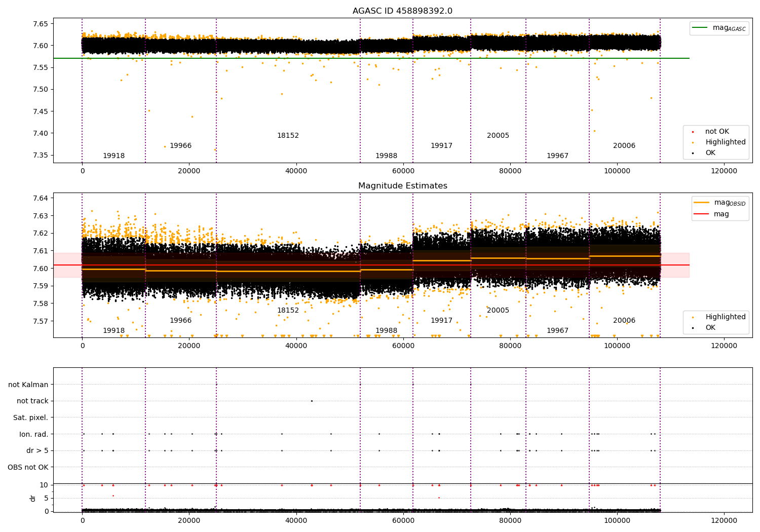The height and width of the screenshot is (532, 760).
Task: Click the 'not OK' legend entry in the top plot
Action: point(717,132)
